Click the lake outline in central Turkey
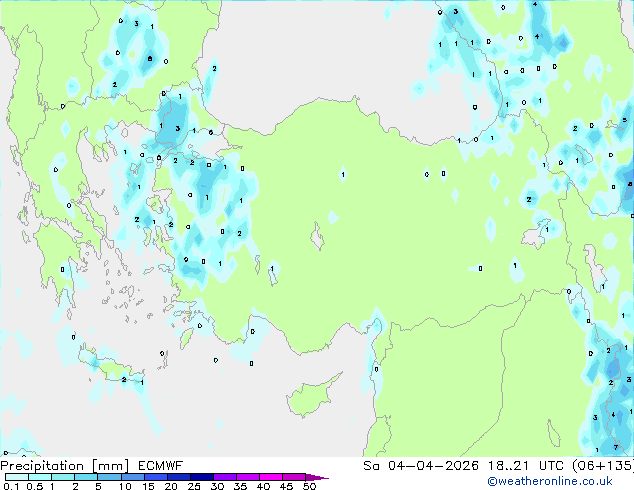The image size is (634, 490). (x=318, y=237)
